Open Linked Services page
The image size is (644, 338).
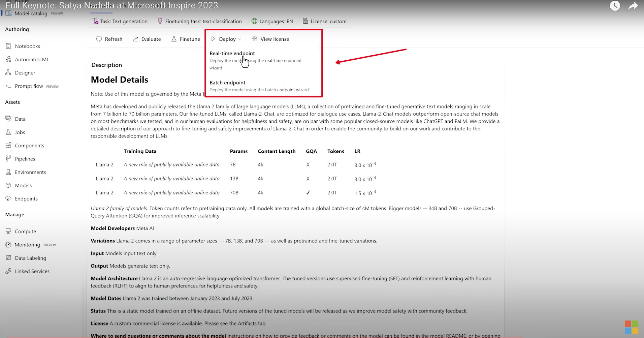pyautogui.click(x=32, y=271)
